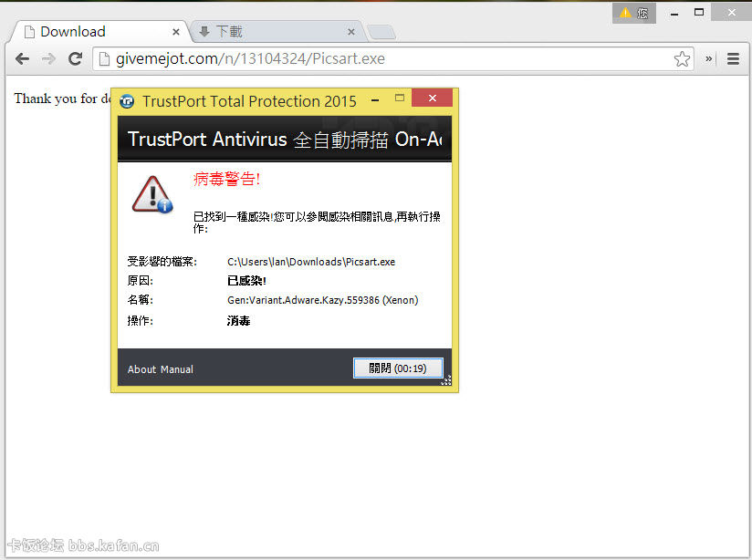Viewport: 752px width, 560px height.
Task: Click the TrustPort dialog resize grip
Action: coord(446,380)
